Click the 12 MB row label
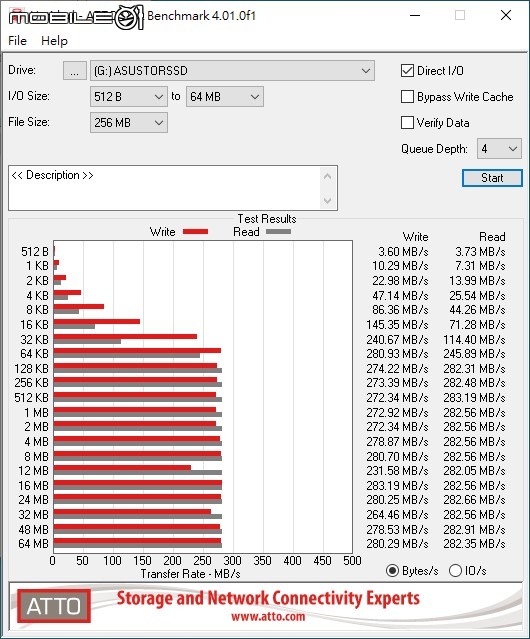Screen dimensions: 530x639 (33, 471)
